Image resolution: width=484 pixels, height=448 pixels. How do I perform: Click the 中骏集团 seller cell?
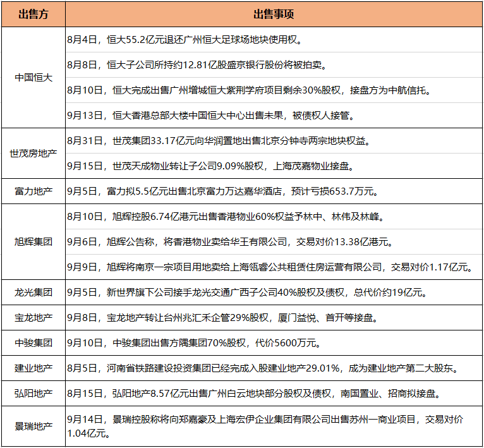(33, 343)
